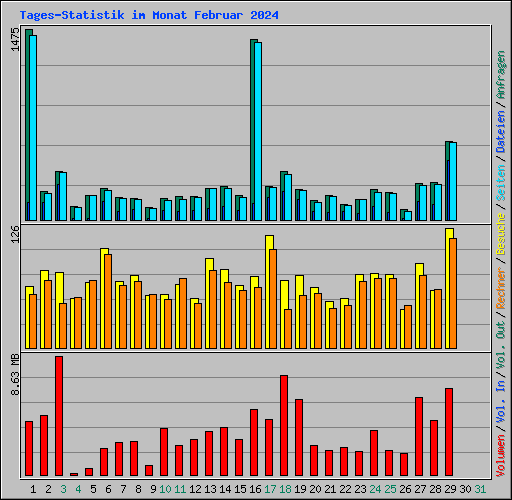
Task: Click the Anfragen legend label
Action: click(501, 75)
